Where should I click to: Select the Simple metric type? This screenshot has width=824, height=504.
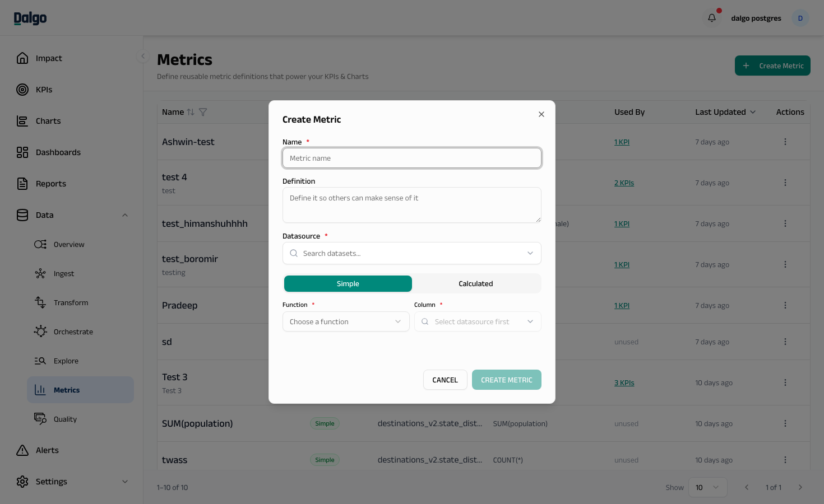point(348,284)
